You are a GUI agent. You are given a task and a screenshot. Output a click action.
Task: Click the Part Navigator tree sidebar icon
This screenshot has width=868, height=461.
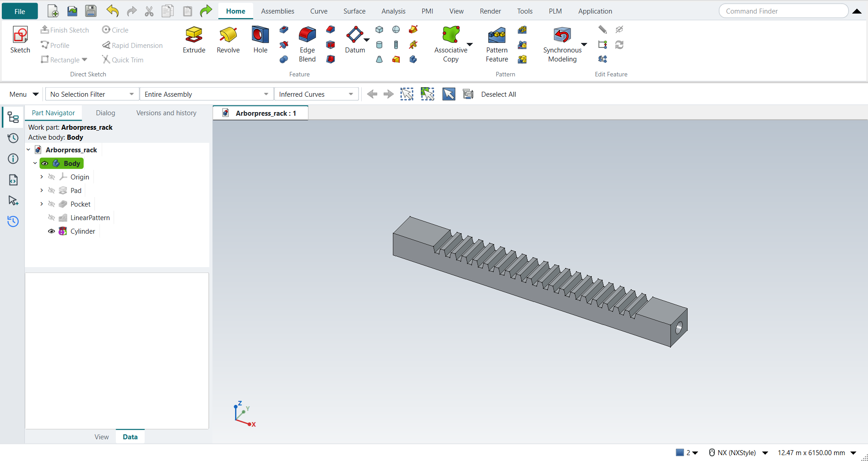(x=13, y=118)
